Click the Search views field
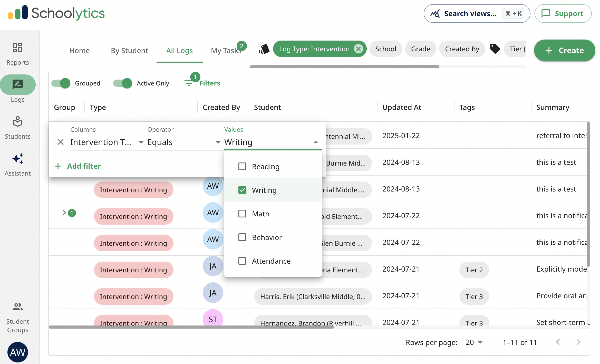The height and width of the screenshot is (364, 600). (477, 13)
